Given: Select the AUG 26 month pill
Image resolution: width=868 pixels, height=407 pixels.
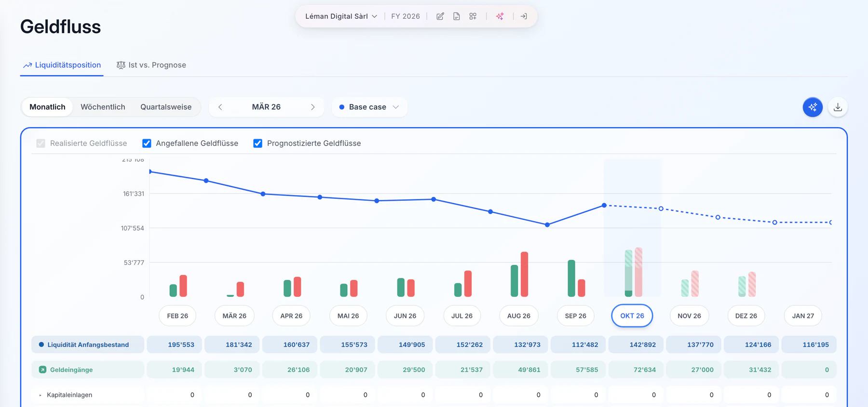Looking at the screenshot, I should (x=519, y=316).
